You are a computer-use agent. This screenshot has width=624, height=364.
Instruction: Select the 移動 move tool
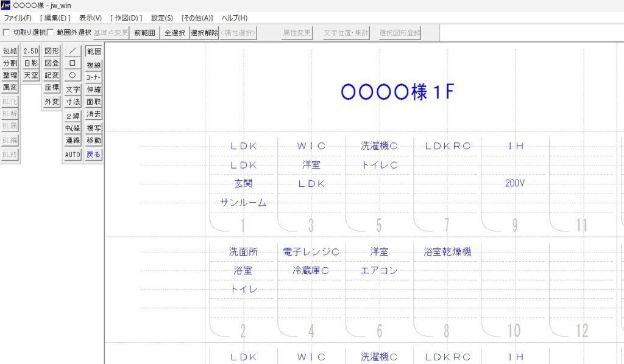(93, 140)
